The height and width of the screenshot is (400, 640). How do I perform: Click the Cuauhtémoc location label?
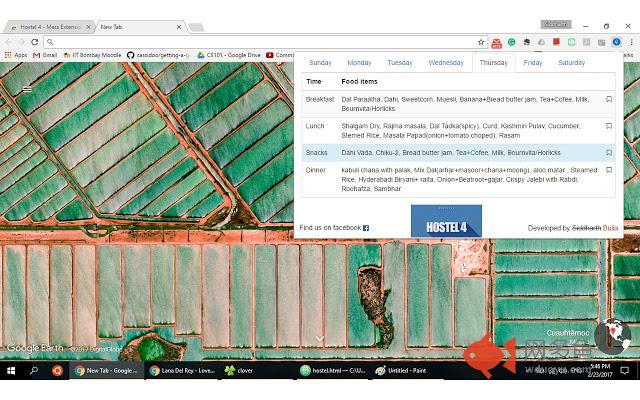coord(568,333)
